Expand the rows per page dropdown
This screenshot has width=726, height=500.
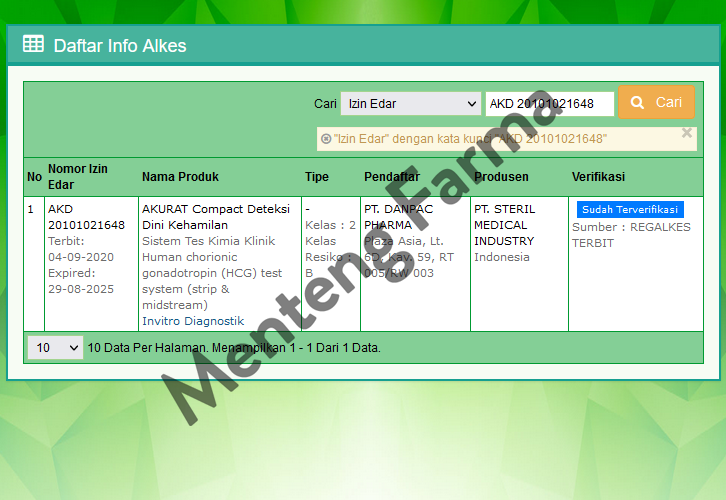click(55, 348)
